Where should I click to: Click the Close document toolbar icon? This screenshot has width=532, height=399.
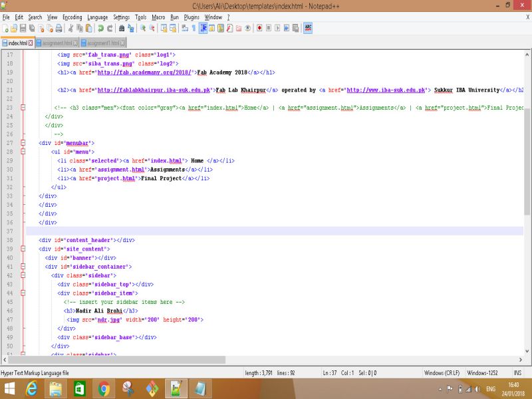pos(41,28)
